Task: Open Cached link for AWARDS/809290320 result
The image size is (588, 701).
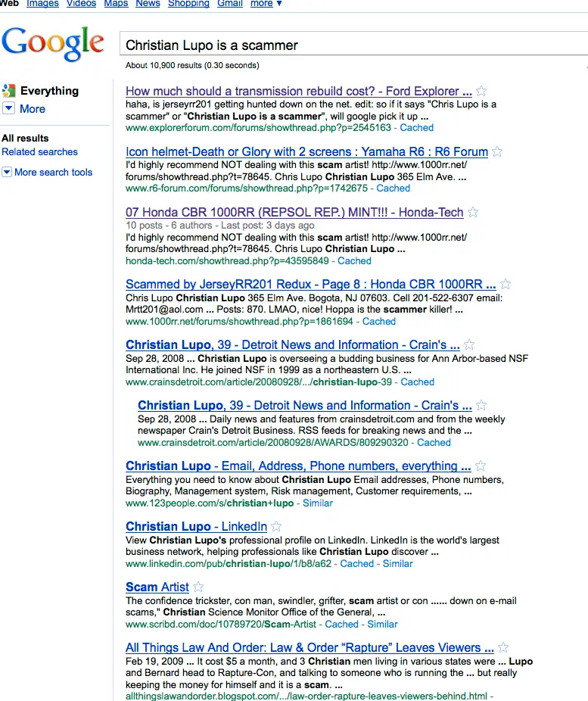Action: tap(434, 443)
